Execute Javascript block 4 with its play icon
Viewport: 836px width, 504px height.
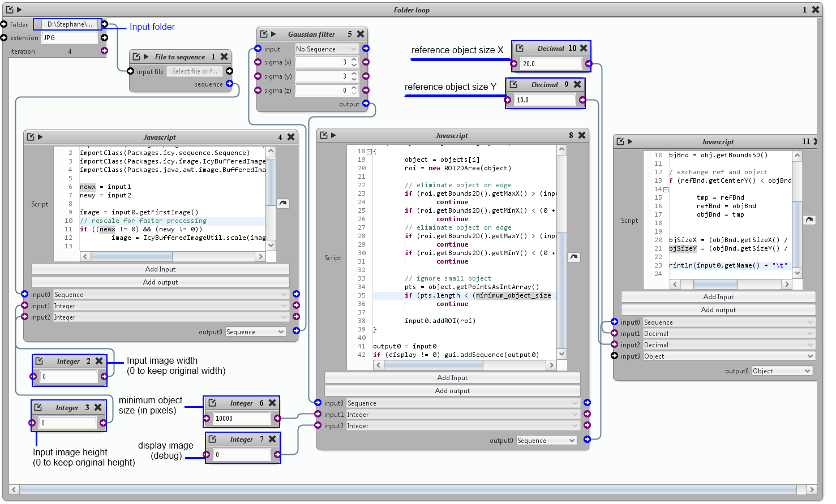[x=40, y=137]
